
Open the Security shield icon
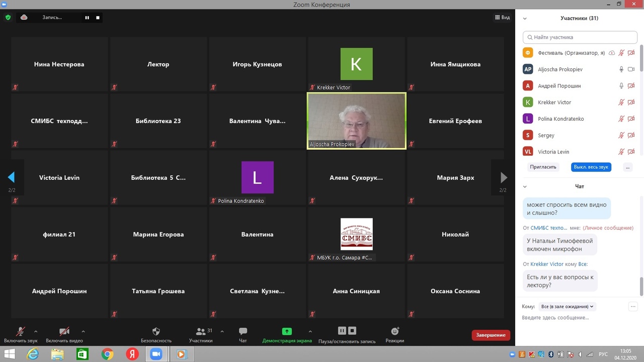(156, 331)
